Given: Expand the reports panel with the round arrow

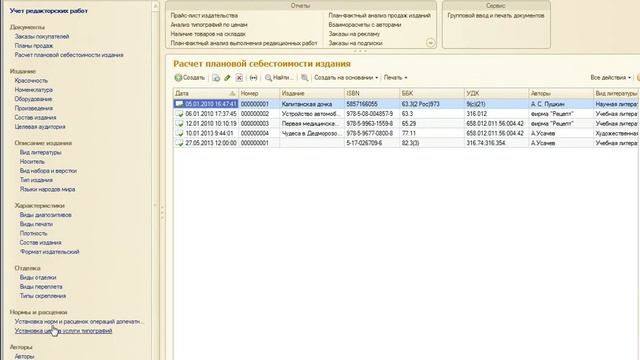Looking at the screenshot, I should click(430, 42).
